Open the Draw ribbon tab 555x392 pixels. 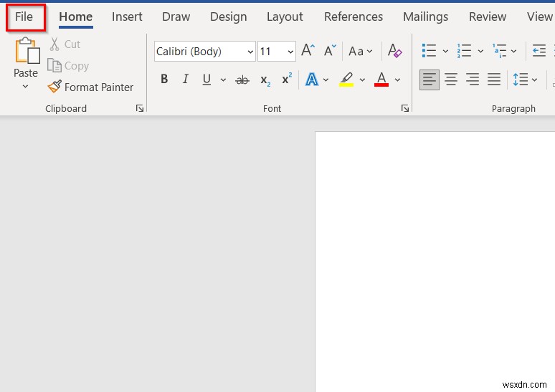[x=176, y=16]
